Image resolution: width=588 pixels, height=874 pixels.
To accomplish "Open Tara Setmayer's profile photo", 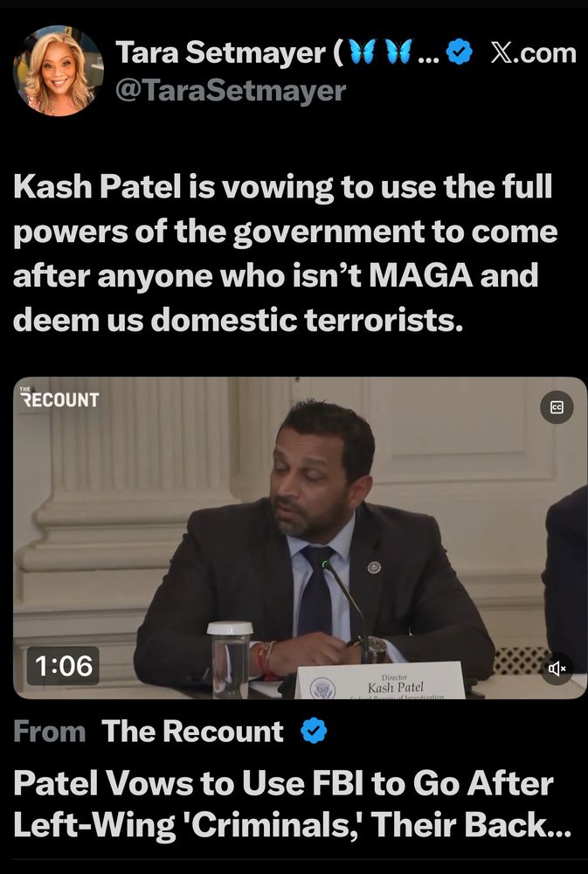I will point(58,71).
